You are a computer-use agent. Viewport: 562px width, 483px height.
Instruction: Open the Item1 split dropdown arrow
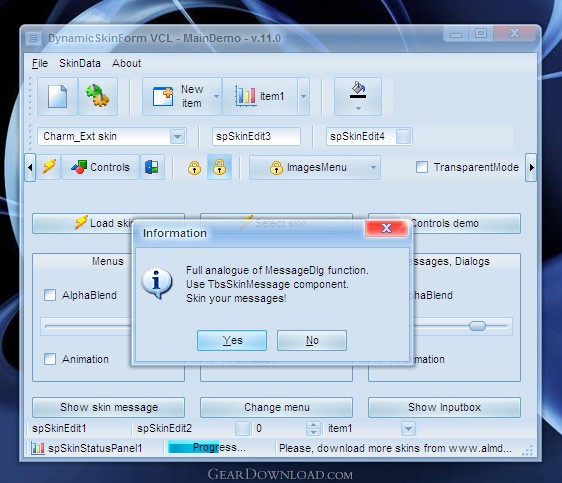(303, 96)
